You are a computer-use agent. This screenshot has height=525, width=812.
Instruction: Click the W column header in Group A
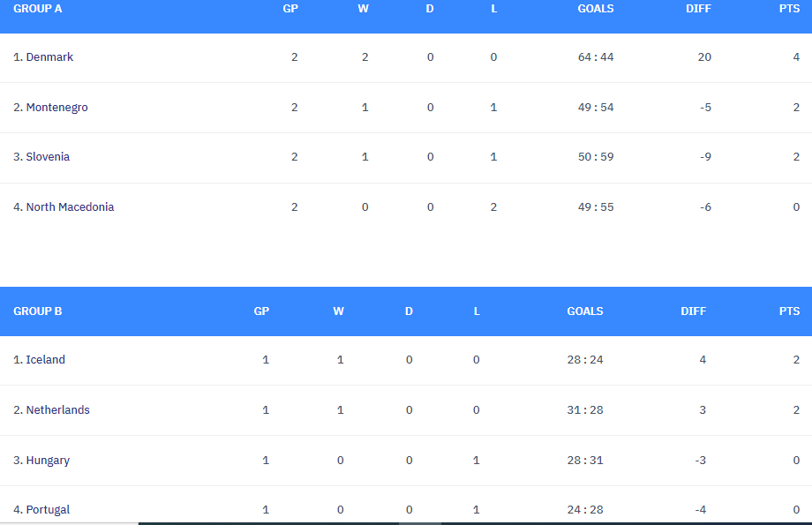coord(363,9)
